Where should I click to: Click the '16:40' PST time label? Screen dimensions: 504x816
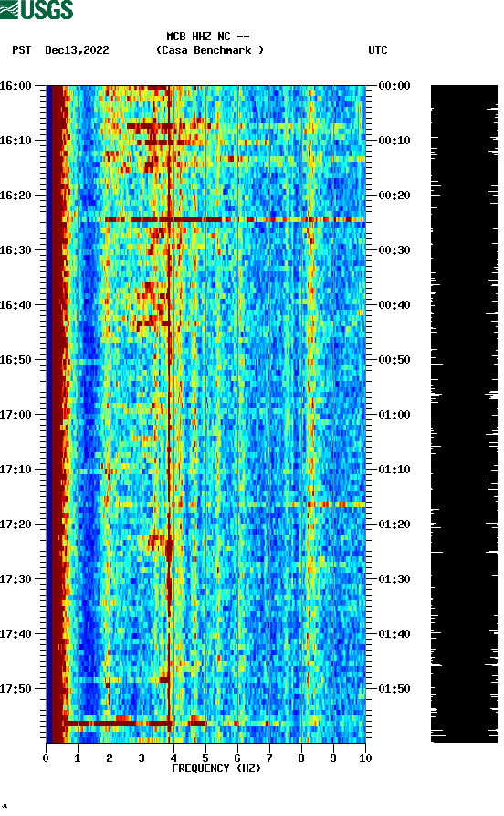coord(16,305)
